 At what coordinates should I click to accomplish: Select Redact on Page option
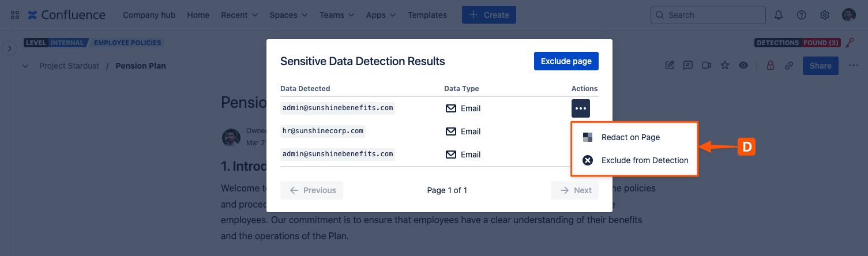(630, 137)
